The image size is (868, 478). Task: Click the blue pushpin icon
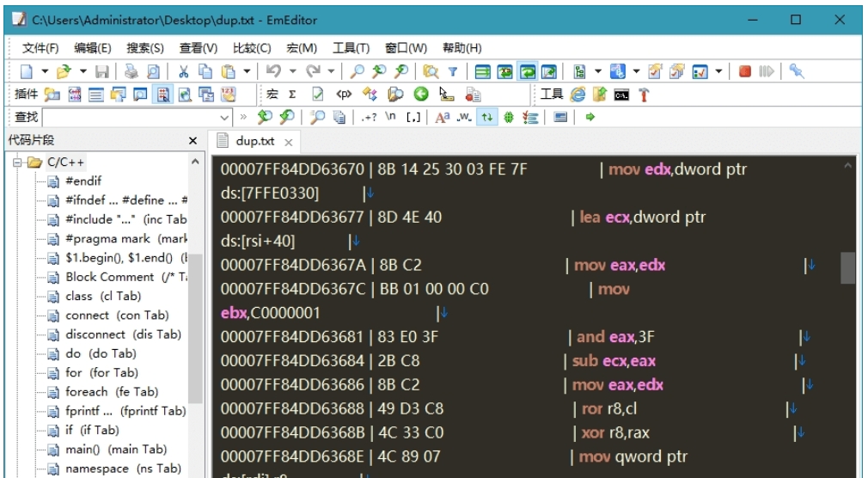[x=796, y=70]
